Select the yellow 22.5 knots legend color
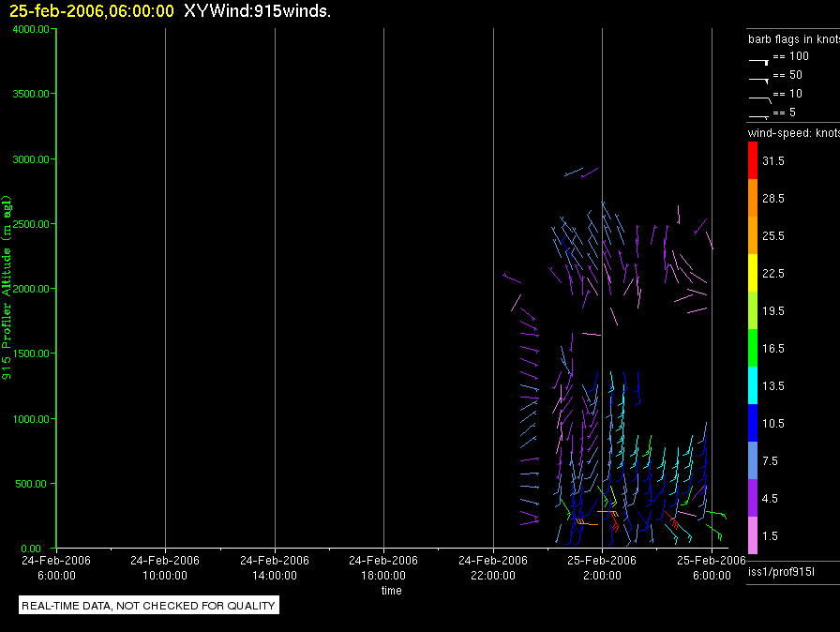This screenshot has width=840, height=632. coord(753,273)
